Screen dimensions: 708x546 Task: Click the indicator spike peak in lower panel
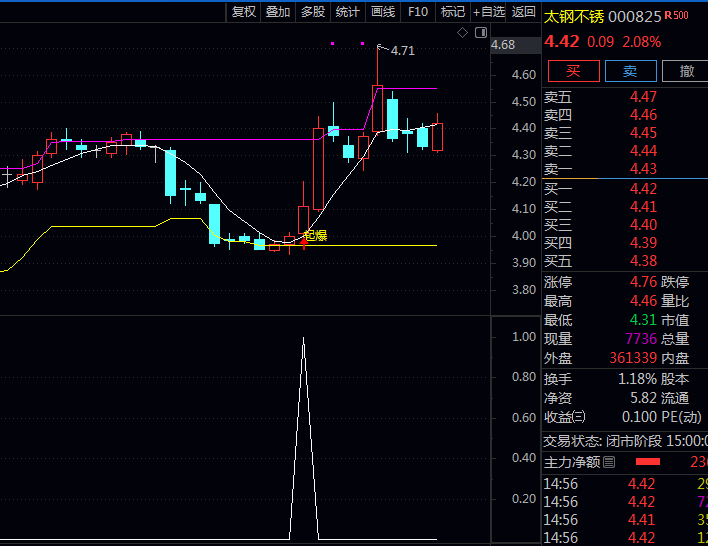point(303,338)
